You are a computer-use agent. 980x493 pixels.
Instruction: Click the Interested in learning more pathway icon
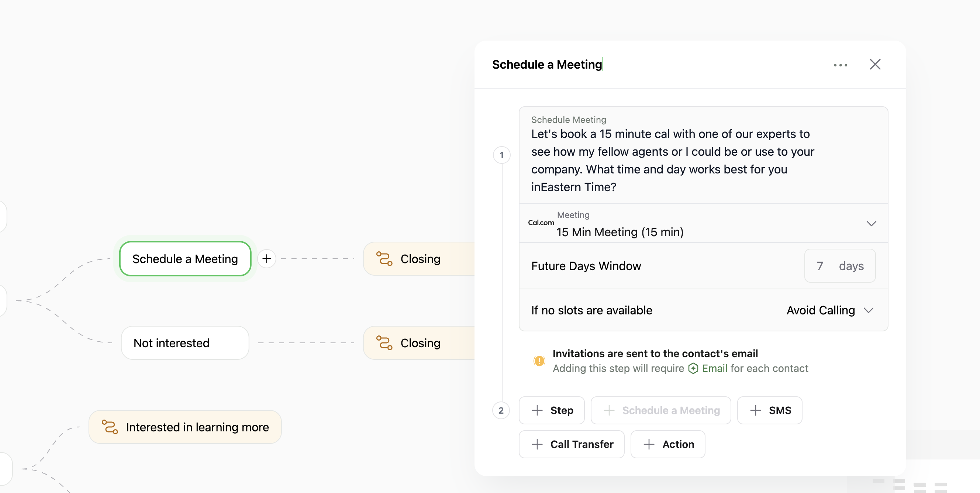tap(110, 427)
